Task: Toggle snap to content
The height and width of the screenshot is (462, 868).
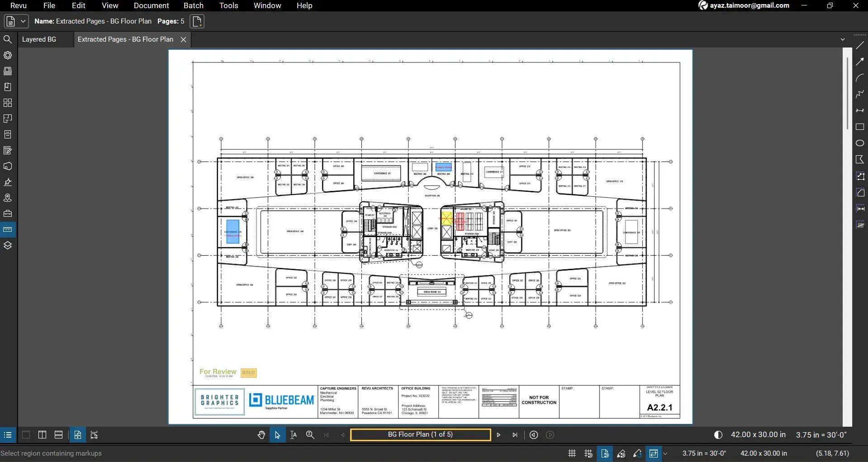Action: pyautogui.click(x=605, y=453)
